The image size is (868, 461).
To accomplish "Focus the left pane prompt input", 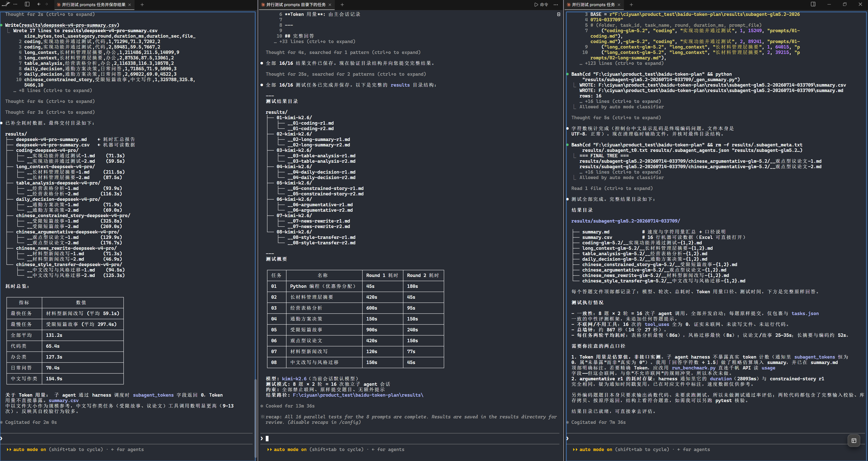I will pyautogui.click(x=126, y=438).
